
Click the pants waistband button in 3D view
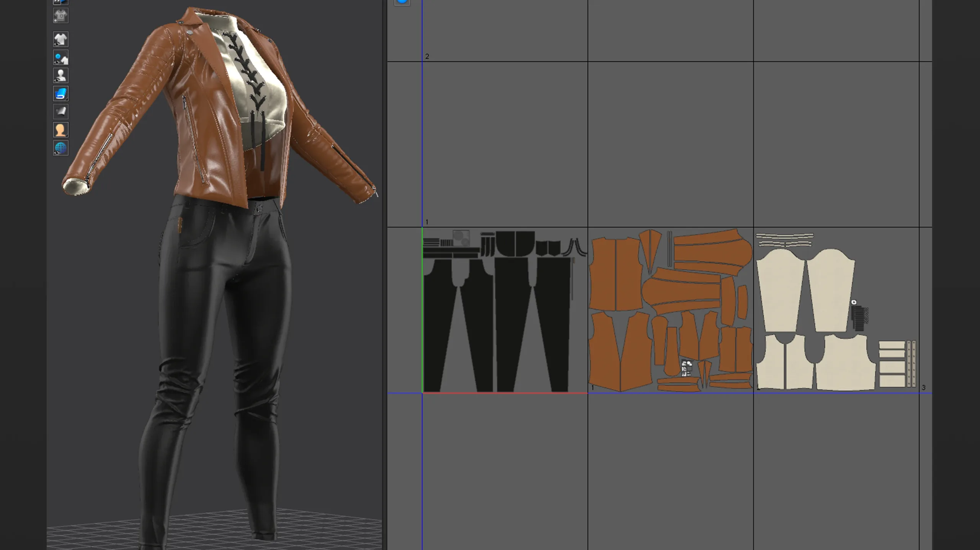260,209
